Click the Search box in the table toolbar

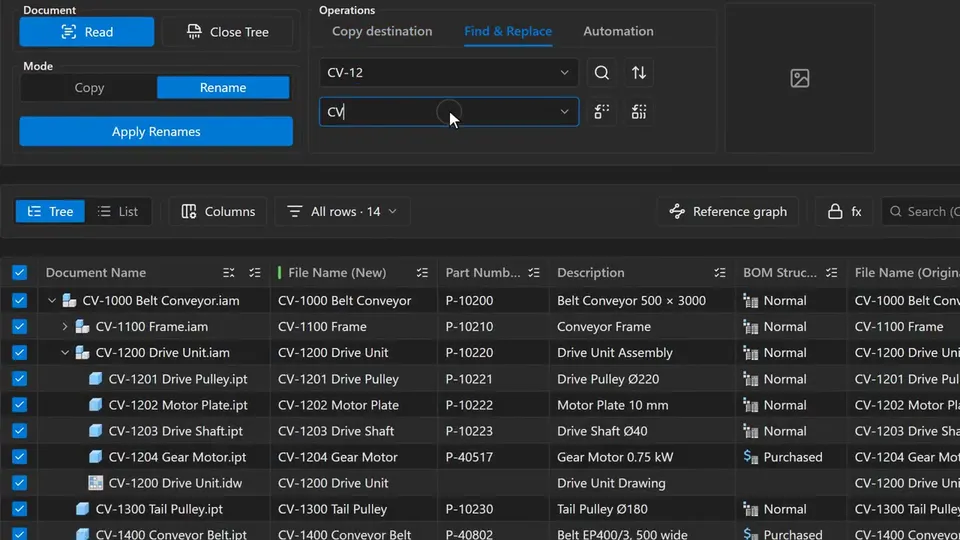(x=921, y=211)
